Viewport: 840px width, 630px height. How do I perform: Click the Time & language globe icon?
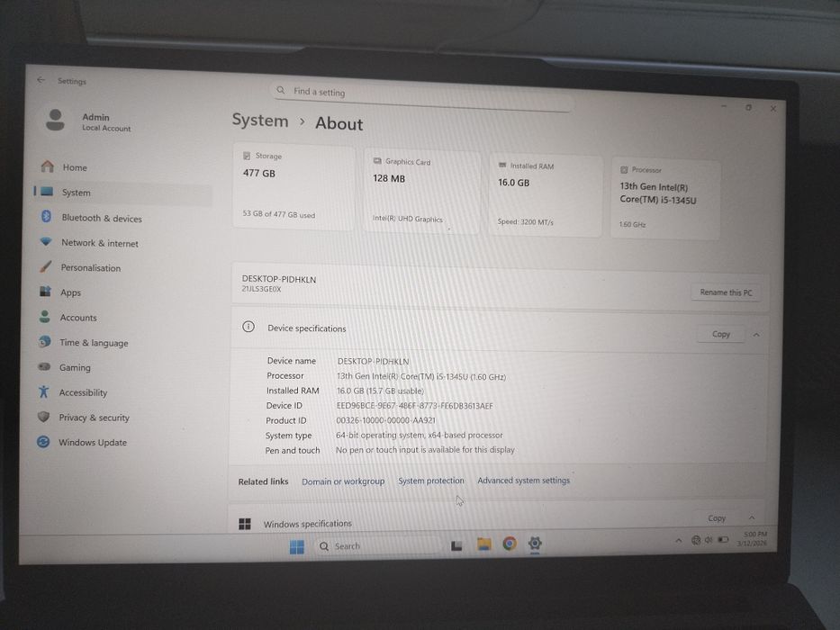[44, 341]
